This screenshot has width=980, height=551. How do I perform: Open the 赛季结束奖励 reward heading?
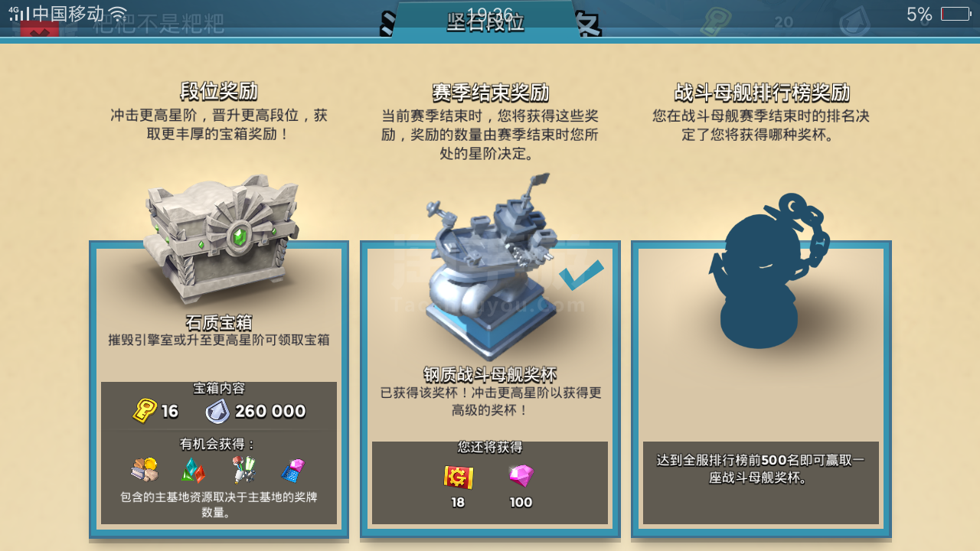pyautogui.click(x=490, y=93)
